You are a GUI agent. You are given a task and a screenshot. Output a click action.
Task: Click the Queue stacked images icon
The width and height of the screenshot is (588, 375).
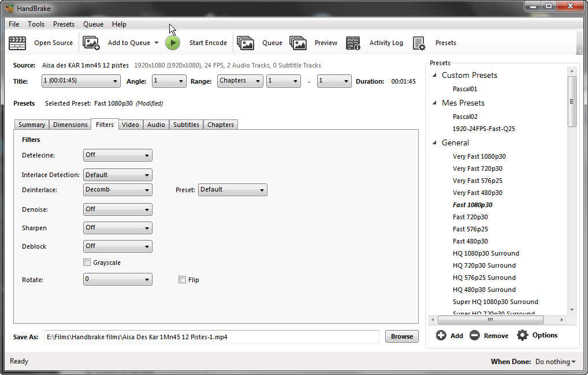tap(245, 43)
